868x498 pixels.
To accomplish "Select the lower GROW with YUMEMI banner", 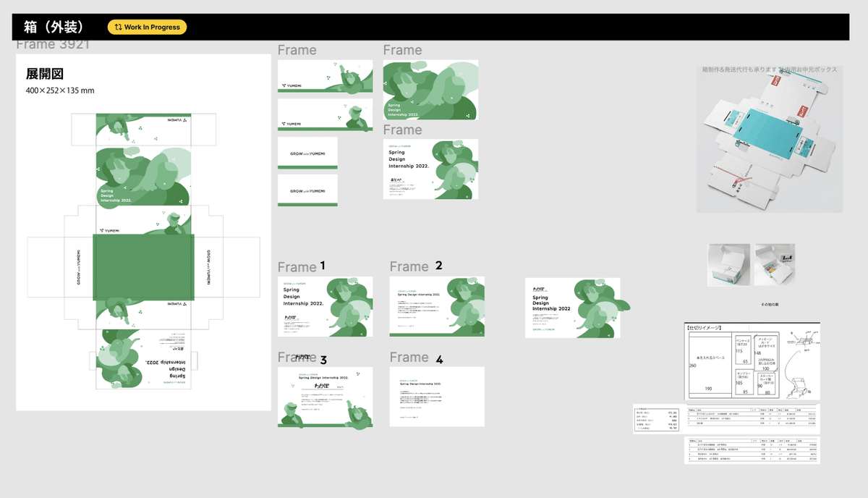I will click(308, 191).
